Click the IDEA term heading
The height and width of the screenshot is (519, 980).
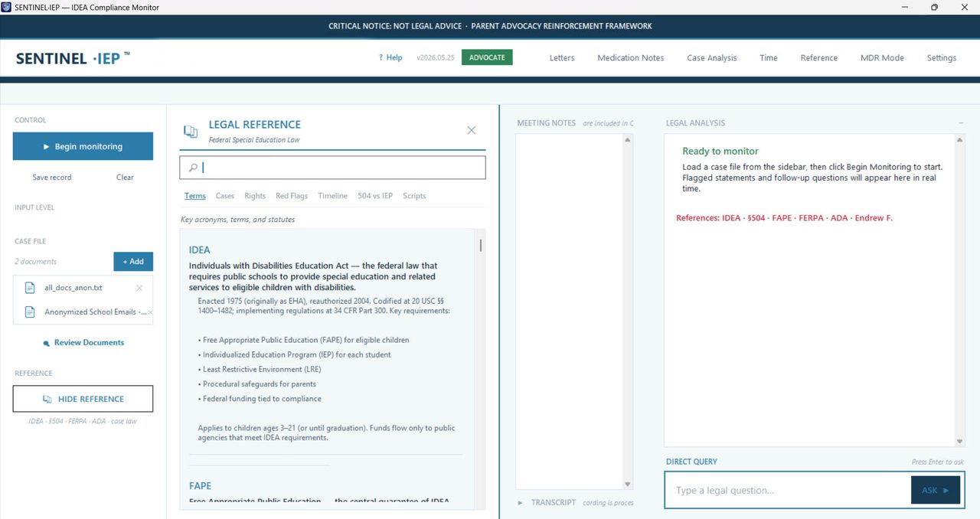pos(200,250)
